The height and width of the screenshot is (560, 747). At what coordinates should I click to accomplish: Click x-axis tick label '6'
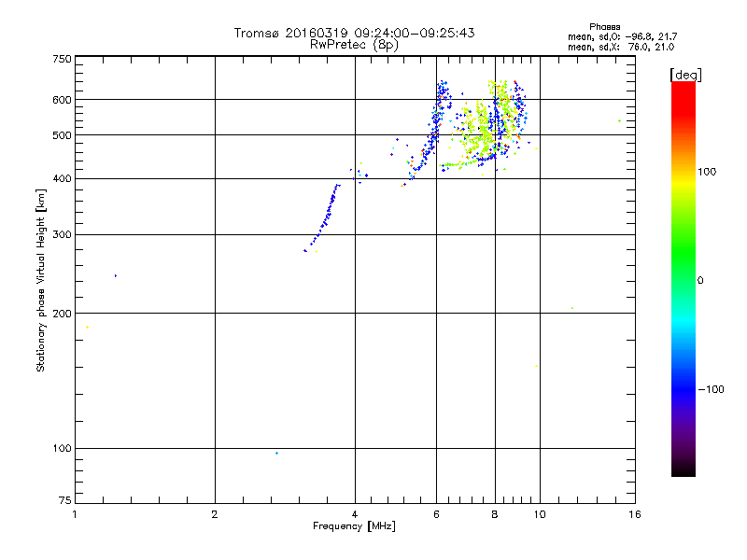[436, 514]
